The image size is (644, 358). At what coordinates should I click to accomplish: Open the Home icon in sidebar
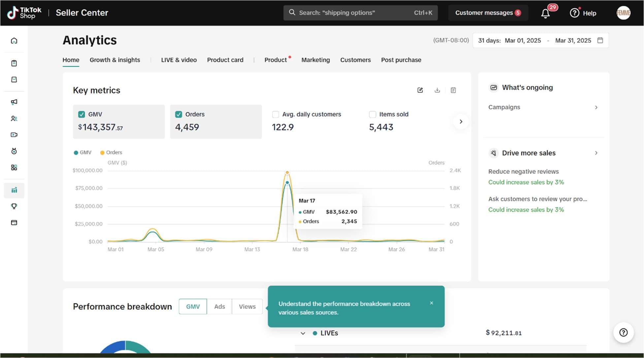[x=14, y=41]
